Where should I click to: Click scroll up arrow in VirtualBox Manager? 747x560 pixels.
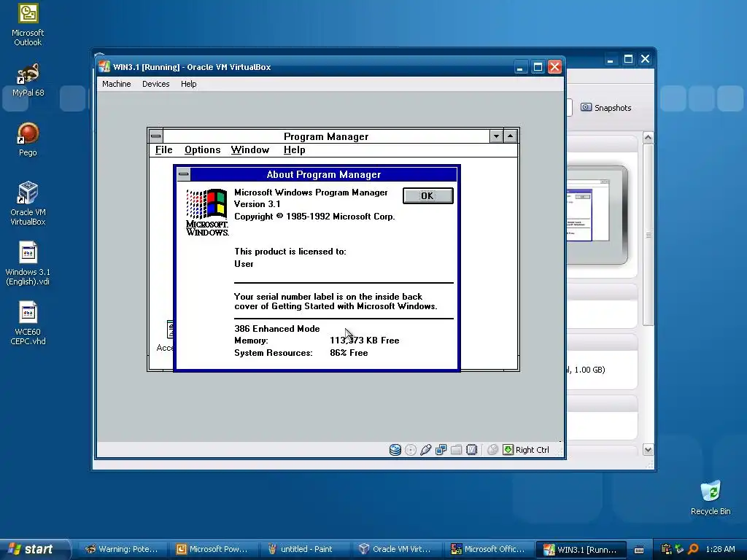click(648, 138)
